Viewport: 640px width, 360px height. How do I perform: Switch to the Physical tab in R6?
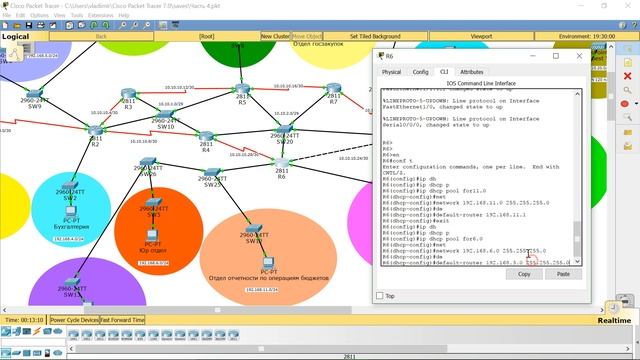coord(391,72)
